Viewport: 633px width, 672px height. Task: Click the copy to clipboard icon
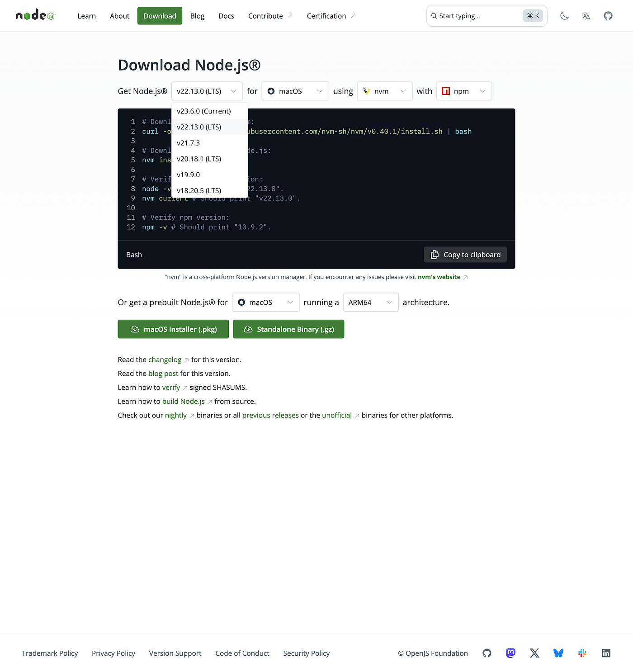[x=434, y=255]
